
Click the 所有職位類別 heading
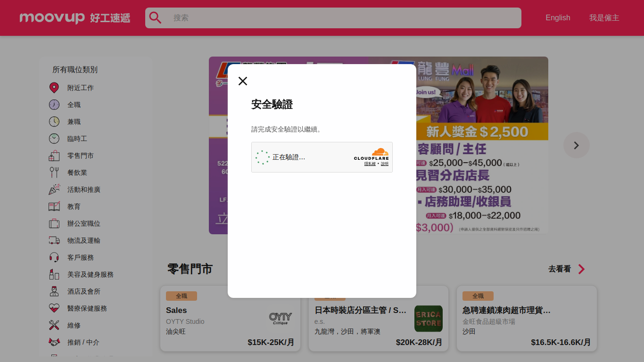point(75,70)
